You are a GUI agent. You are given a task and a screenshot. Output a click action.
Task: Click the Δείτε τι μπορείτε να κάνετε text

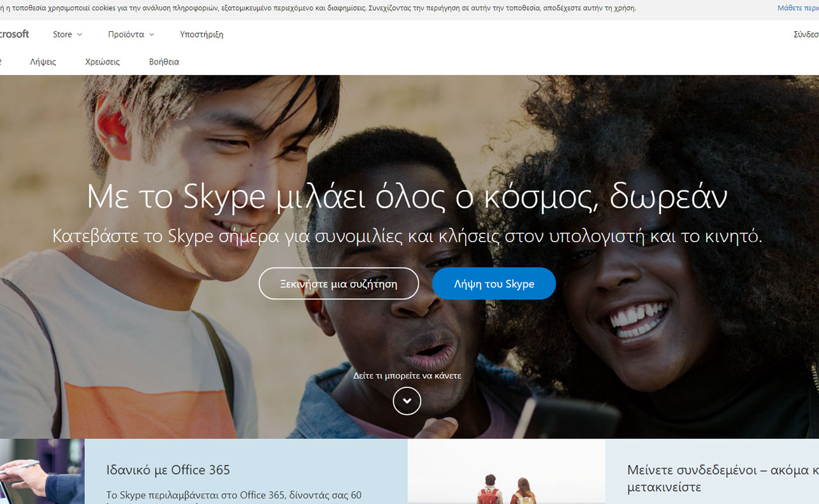[407, 376]
